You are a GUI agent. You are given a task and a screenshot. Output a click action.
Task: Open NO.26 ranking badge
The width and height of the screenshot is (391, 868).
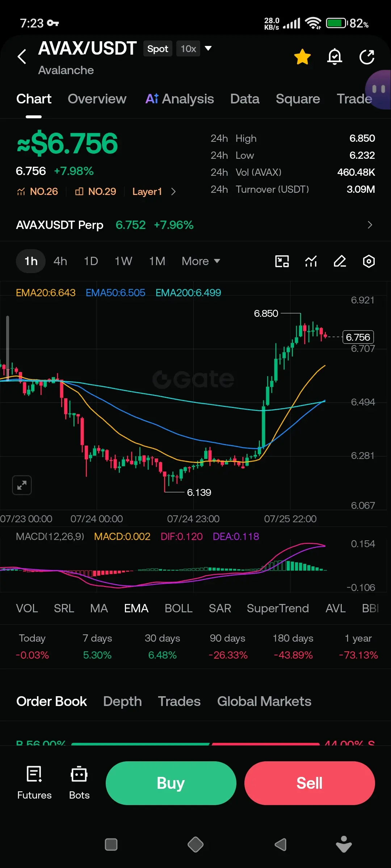point(37,191)
